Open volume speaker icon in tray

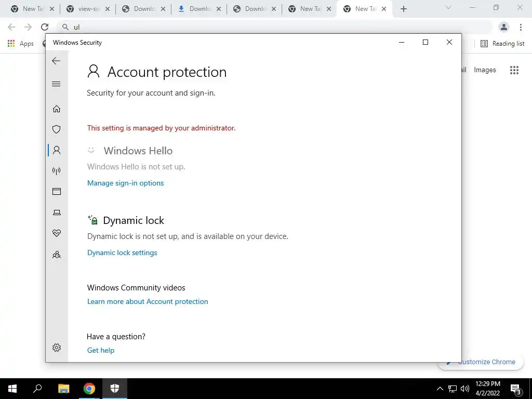coord(465,389)
